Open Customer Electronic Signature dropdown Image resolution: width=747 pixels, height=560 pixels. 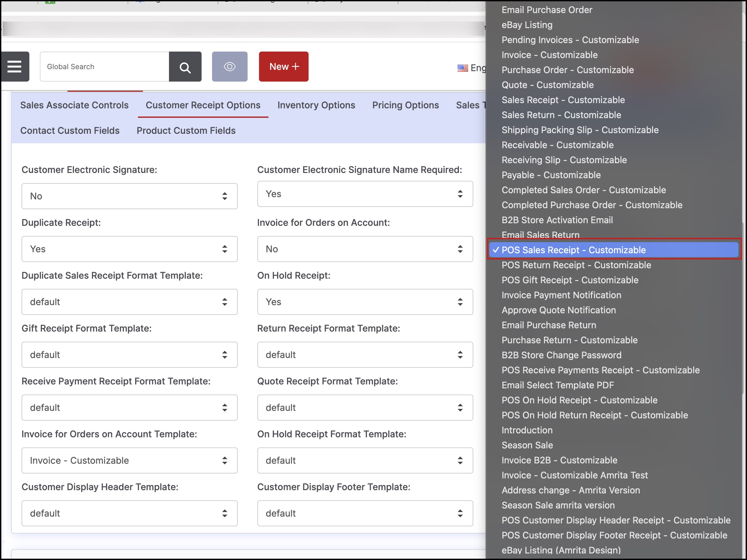130,196
